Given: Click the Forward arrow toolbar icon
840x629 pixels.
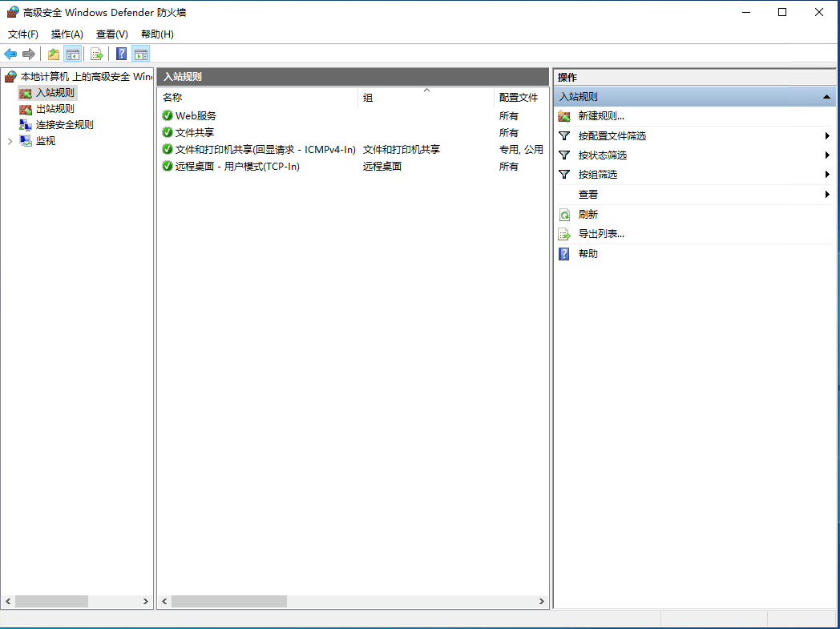Looking at the screenshot, I should (x=29, y=54).
